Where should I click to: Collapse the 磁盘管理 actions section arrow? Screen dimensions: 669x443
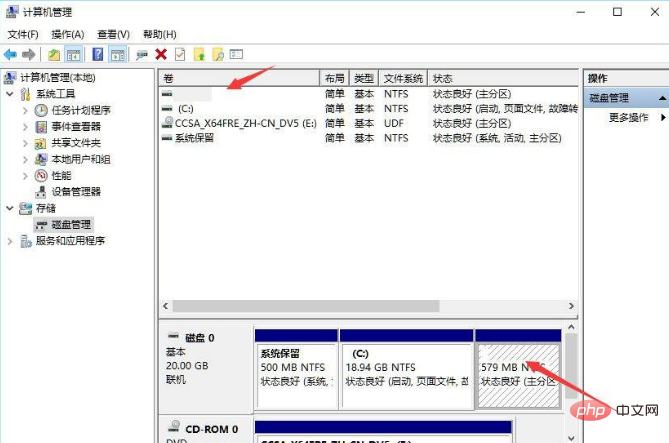point(662,98)
